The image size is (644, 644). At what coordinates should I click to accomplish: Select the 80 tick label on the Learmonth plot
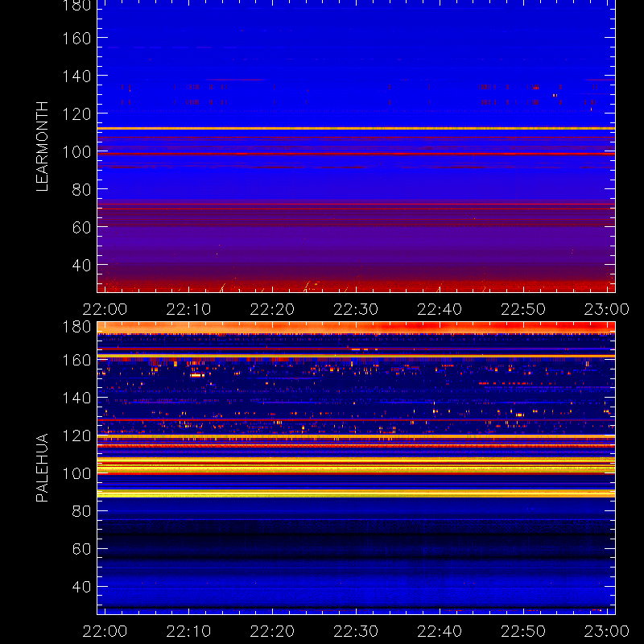[81, 189]
